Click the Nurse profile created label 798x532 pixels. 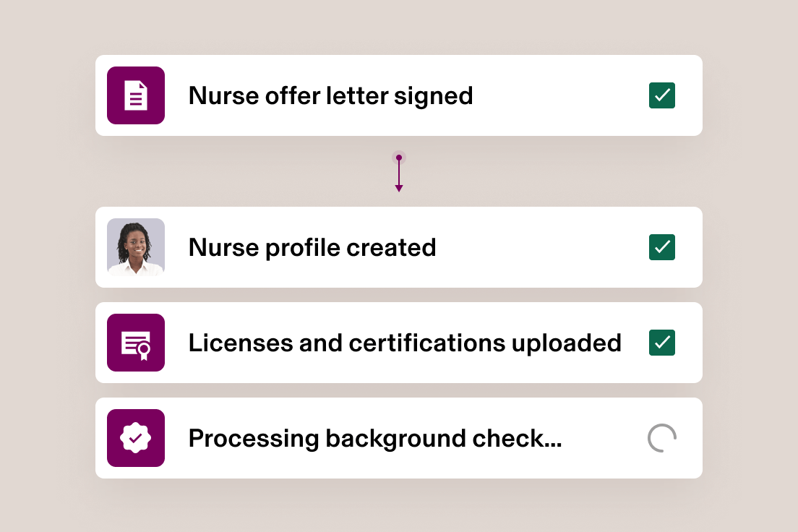(312, 247)
